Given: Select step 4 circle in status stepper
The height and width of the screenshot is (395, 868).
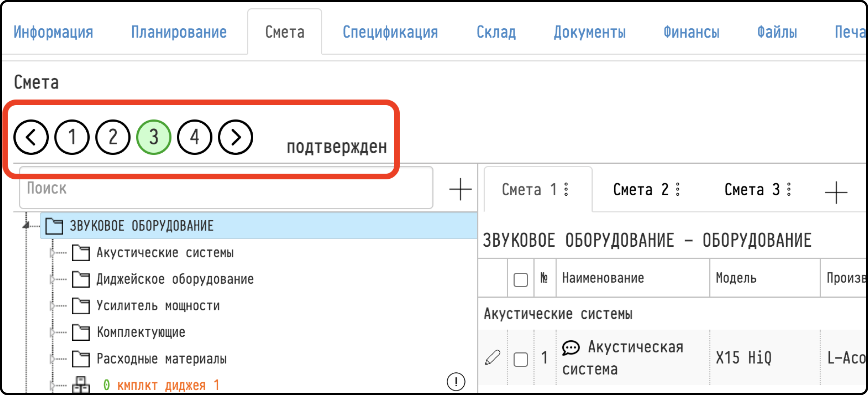Looking at the screenshot, I should click(x=195, y=137).
